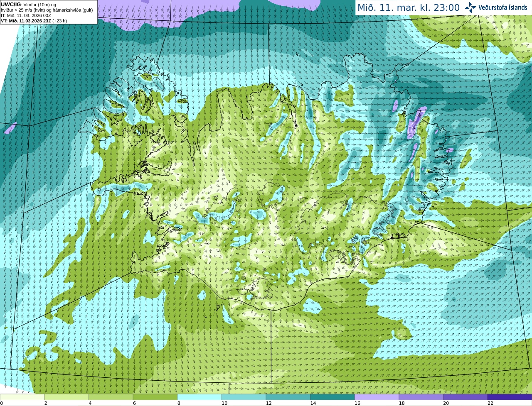Click the scale label 18
Screen dimensions: 532x406
[401, 403]
